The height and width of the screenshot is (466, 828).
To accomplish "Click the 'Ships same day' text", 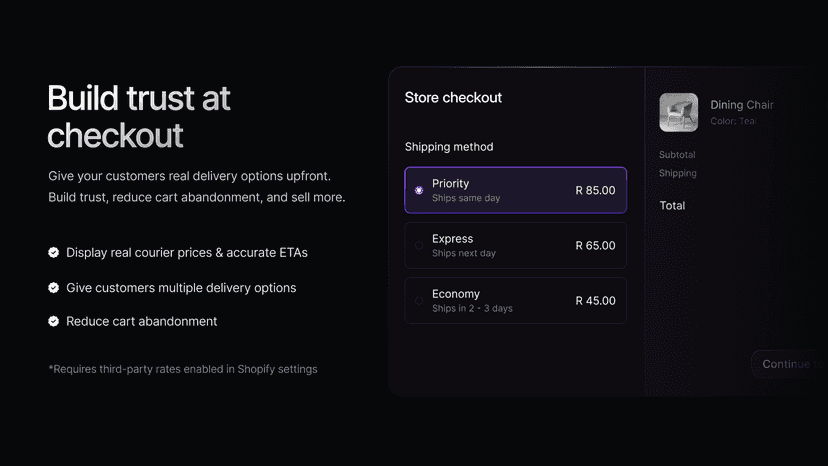I will [x=466, y=198].
